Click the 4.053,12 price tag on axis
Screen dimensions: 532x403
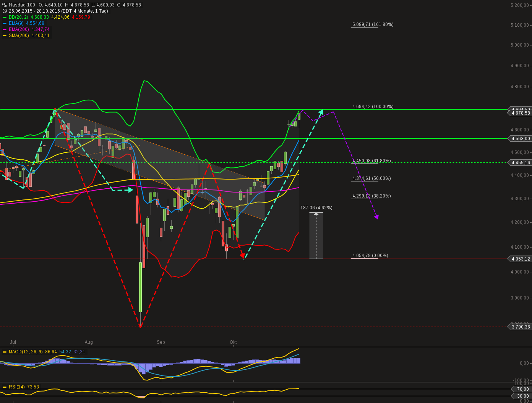(520, 259)
